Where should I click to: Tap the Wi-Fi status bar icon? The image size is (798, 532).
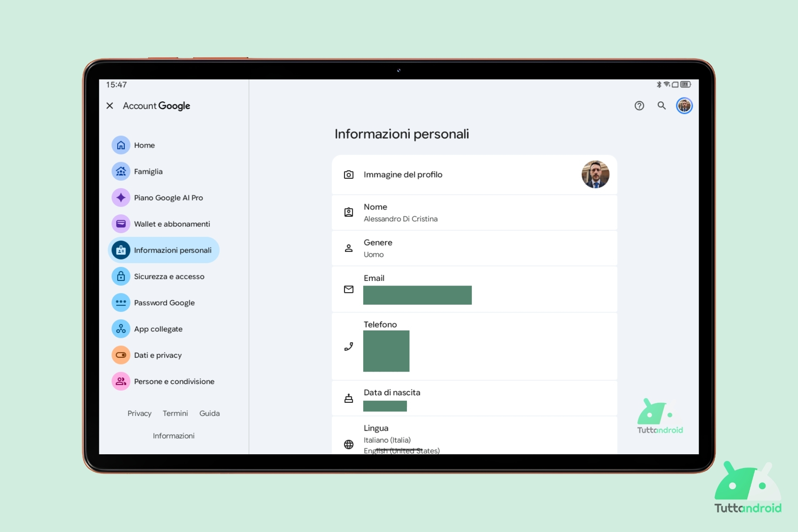[x=667, y=84]
